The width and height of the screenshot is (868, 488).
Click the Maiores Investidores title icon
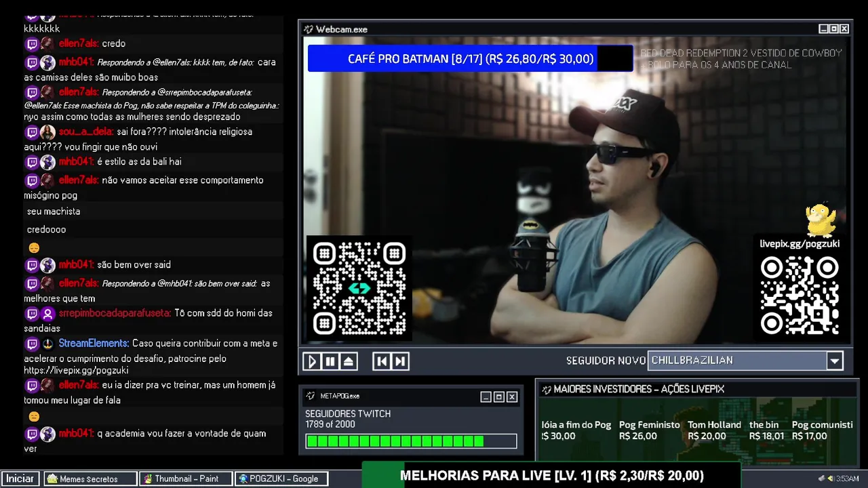pos(547,389)
